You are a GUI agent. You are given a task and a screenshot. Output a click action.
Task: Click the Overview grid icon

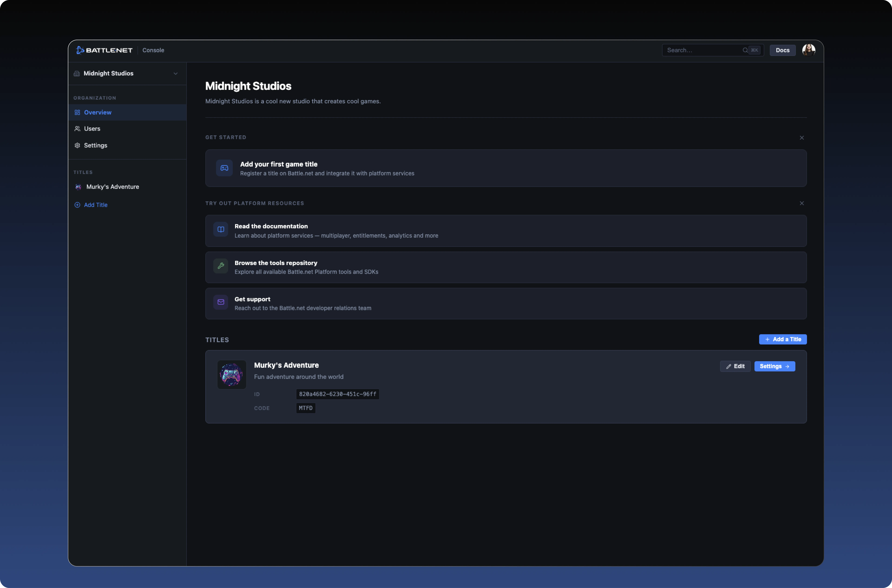77,112
